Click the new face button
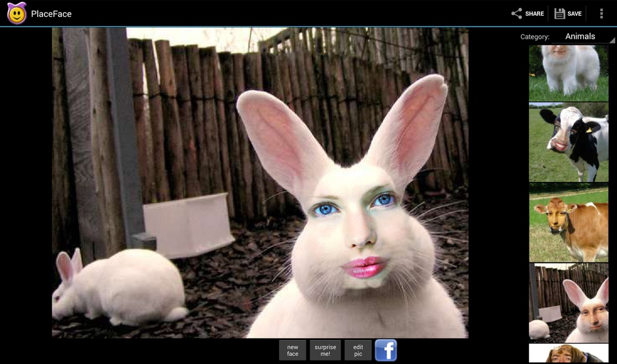The height and width of the screenshot is (364, 617). pyautogui.click(x=292, y=350)
